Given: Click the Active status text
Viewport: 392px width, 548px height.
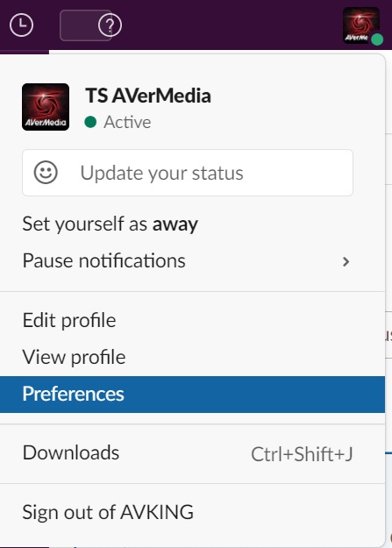Looking at the screenshot, I should pyautogui.click(x=127, y=123).
